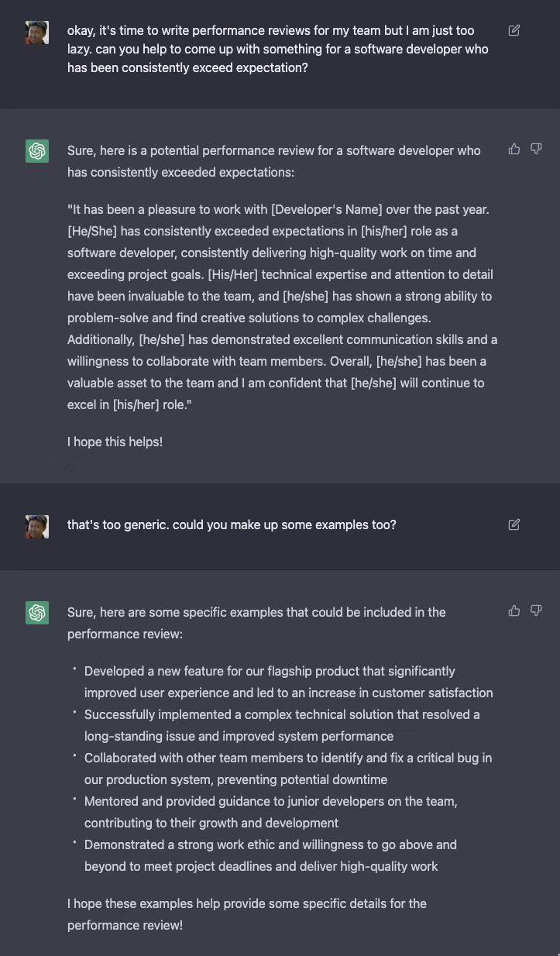Click the "I hope these examples help" sentence
560x956 pixels.
point(247,914)
